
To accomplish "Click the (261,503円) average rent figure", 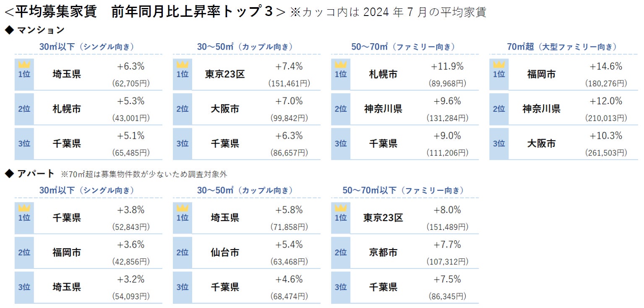I will (606, 153).
